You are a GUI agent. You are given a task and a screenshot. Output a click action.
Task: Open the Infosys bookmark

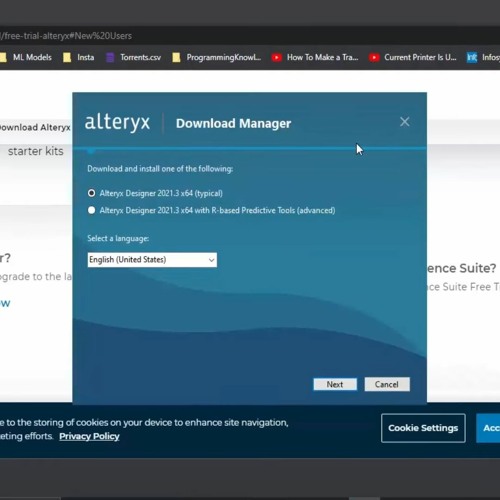click(483, 57)
